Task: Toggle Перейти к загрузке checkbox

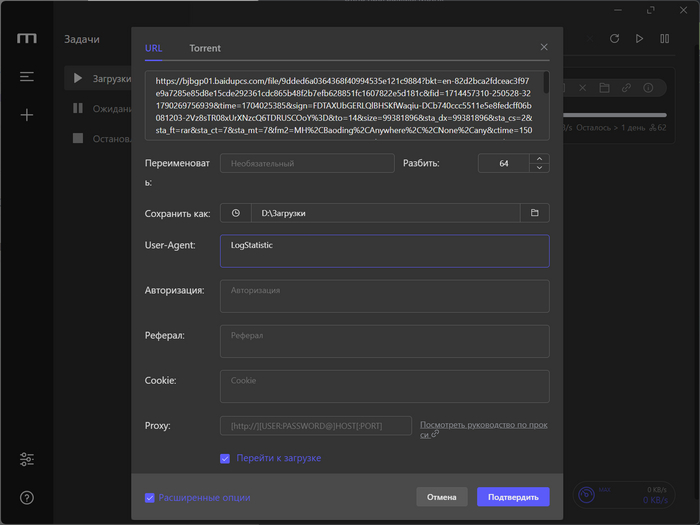Action: [x=225, y=458]
